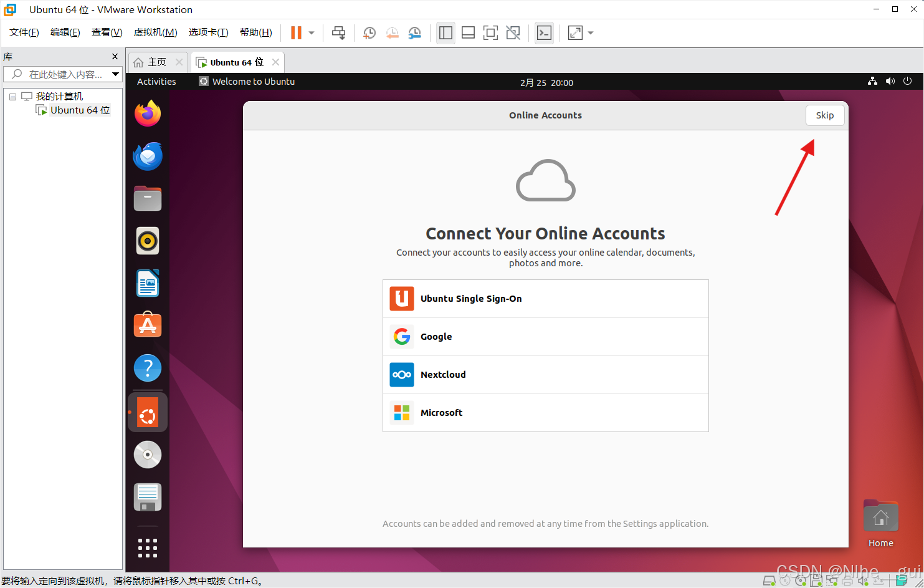Click the library search input field
Image resolution: width=924 pixels, height=588 pixels.
click(57, 74)
